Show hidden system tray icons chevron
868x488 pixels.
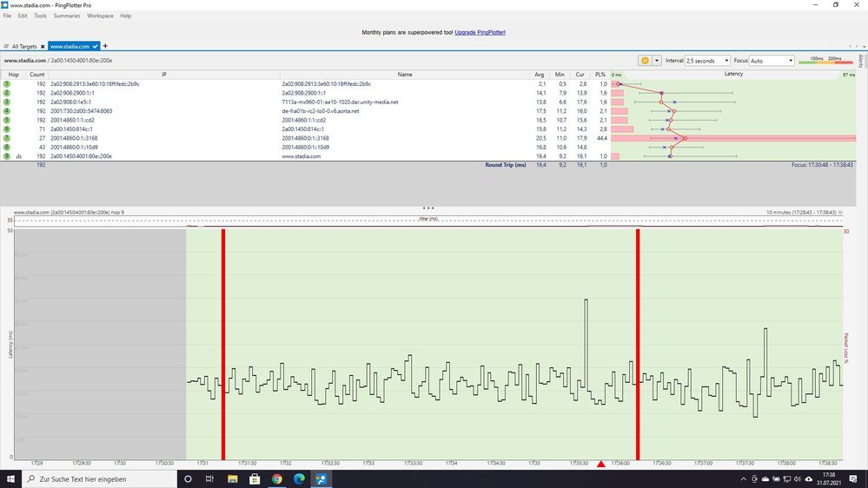coord(744,479)
